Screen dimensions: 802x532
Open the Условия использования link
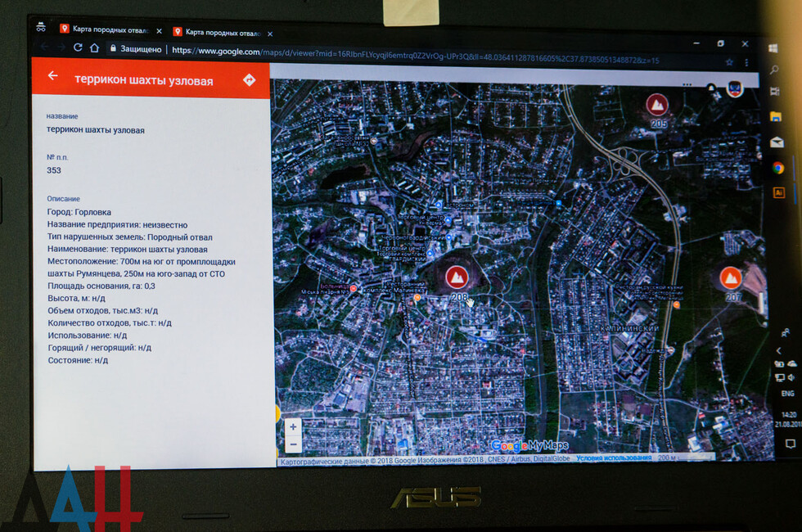pyautogui.click(x=614, y=458)
